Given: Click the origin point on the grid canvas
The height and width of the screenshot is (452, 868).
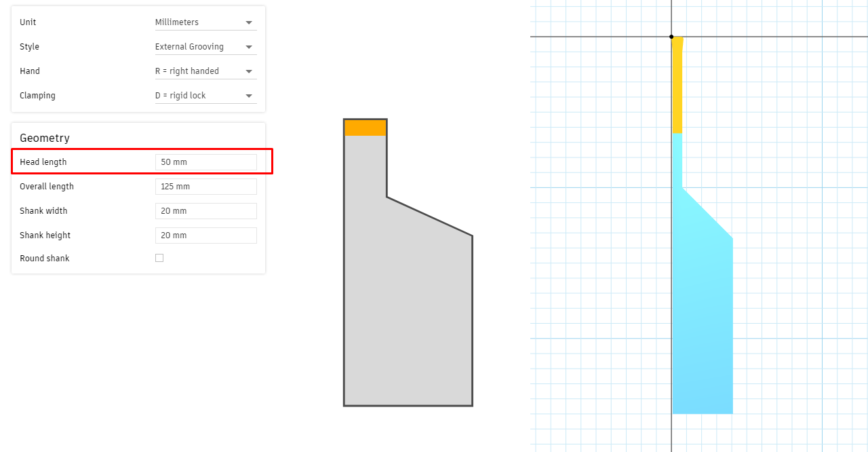Looking at the screenshot, I should [671, 37].
